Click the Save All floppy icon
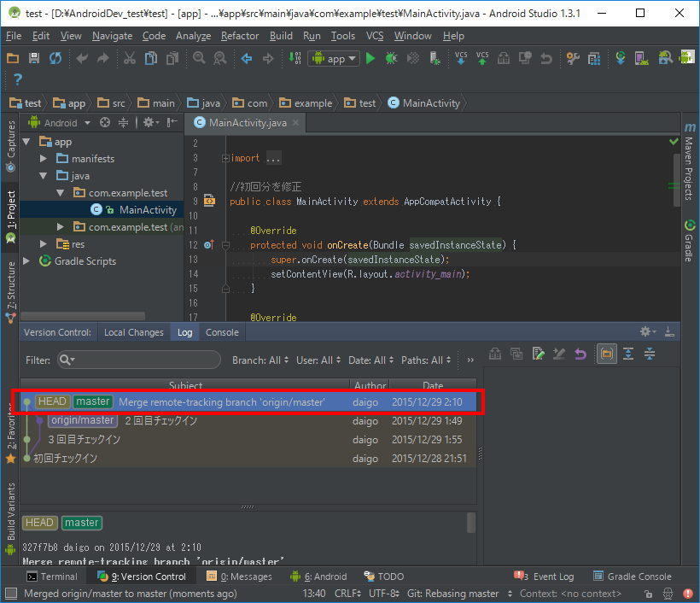700x603 pixels. coord(34,58)
